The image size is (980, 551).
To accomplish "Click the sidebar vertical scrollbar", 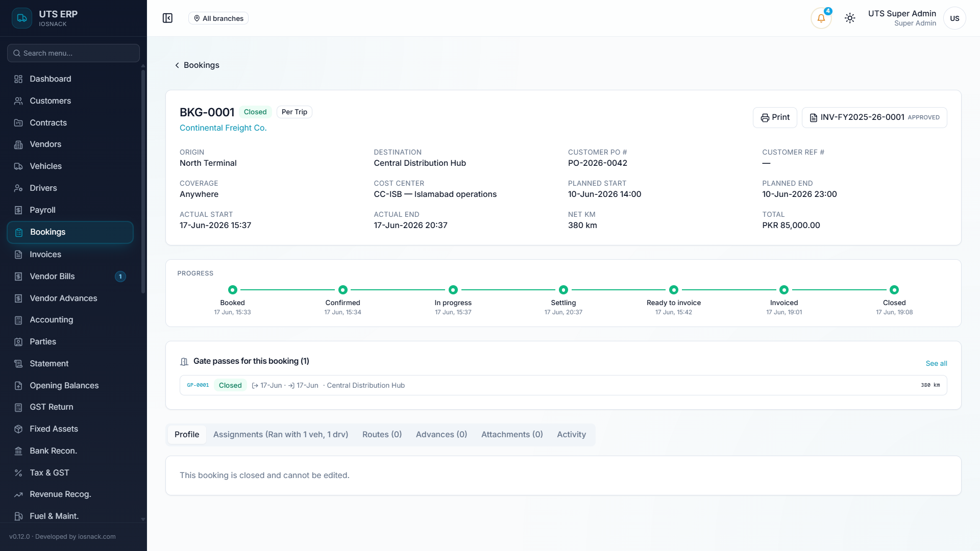I will click(x=143, y=181).
